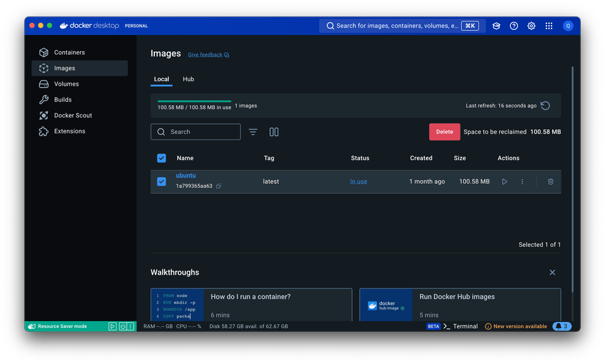Click the In use status link

point(359,181)
